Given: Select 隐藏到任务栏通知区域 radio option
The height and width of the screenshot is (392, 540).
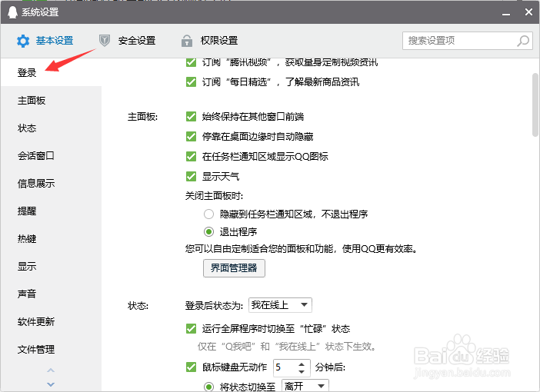Looking at the screenshot, I should [208, 214].
